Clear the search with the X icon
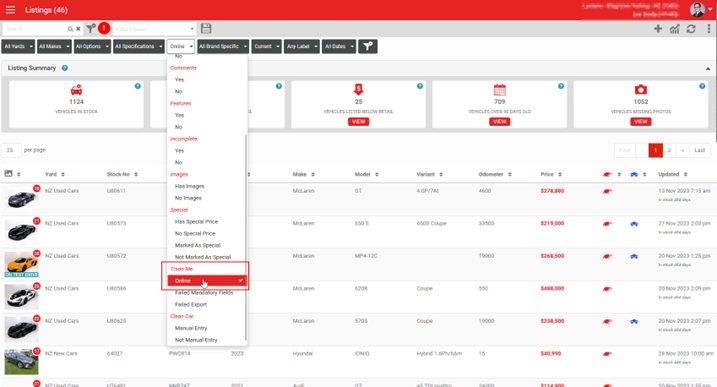The image size is (717, 387). [78, 29]
